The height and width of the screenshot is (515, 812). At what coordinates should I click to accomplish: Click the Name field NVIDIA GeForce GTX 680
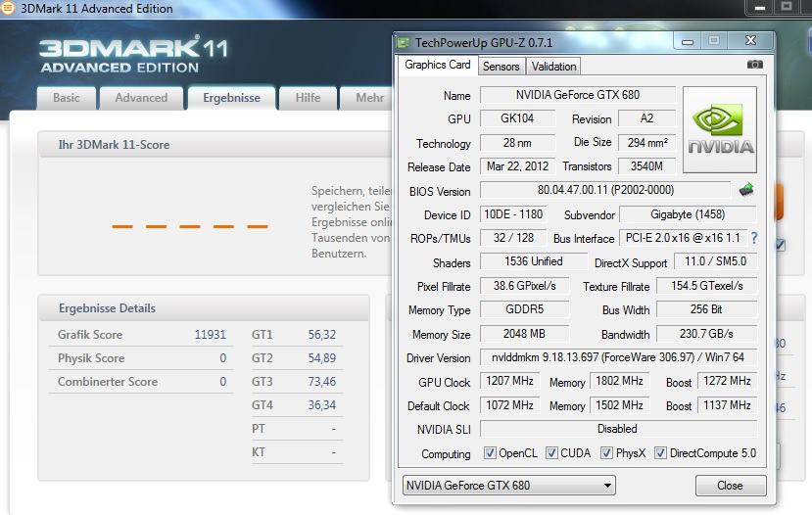577,95
